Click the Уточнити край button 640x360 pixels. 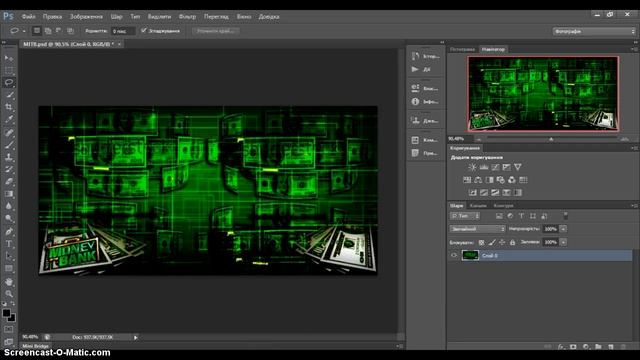216,31
